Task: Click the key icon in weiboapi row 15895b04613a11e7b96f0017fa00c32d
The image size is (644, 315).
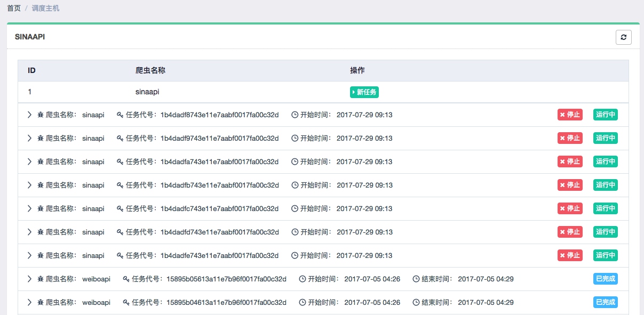Action: click(126, 302)
